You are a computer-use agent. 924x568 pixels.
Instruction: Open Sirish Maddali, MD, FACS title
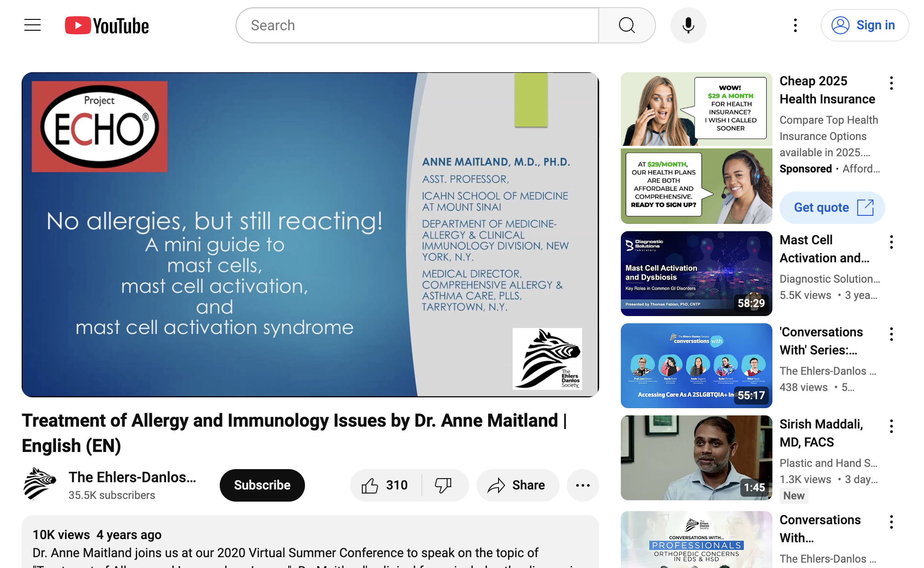pyautogui.click(x=822, y=433)
